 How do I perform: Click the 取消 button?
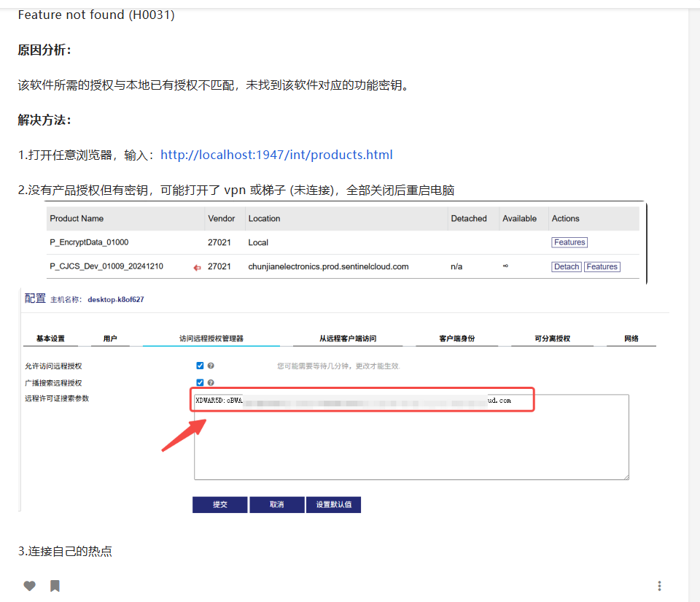276,504
